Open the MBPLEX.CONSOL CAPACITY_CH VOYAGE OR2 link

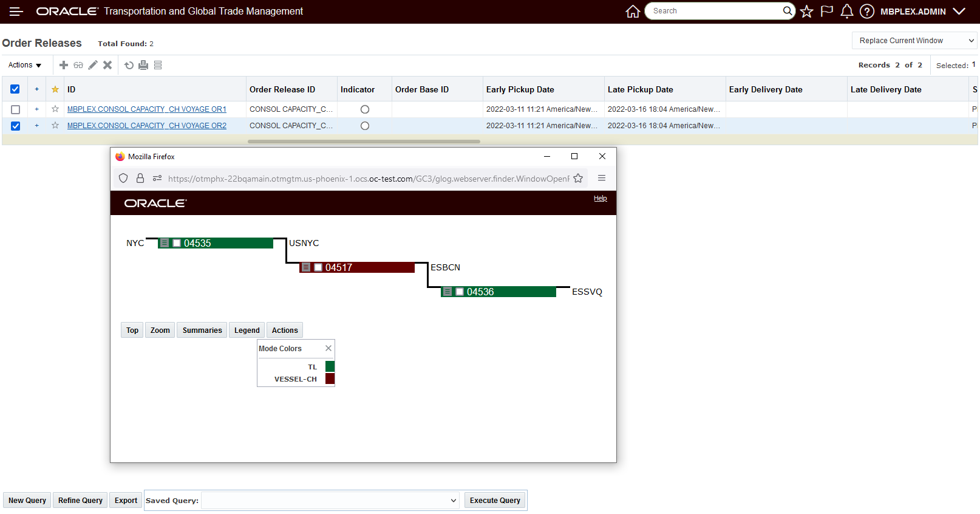147,126
